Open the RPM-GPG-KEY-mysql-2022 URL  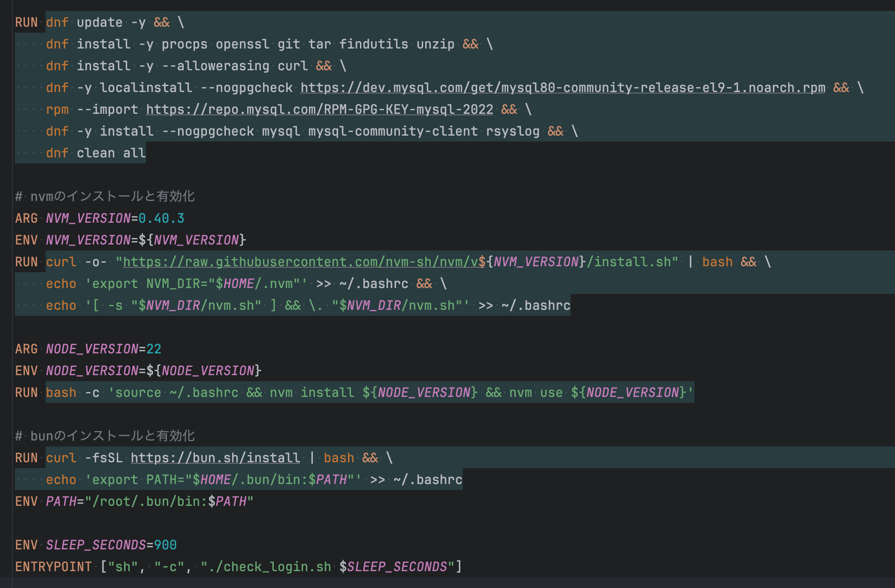tap(320, 109)
